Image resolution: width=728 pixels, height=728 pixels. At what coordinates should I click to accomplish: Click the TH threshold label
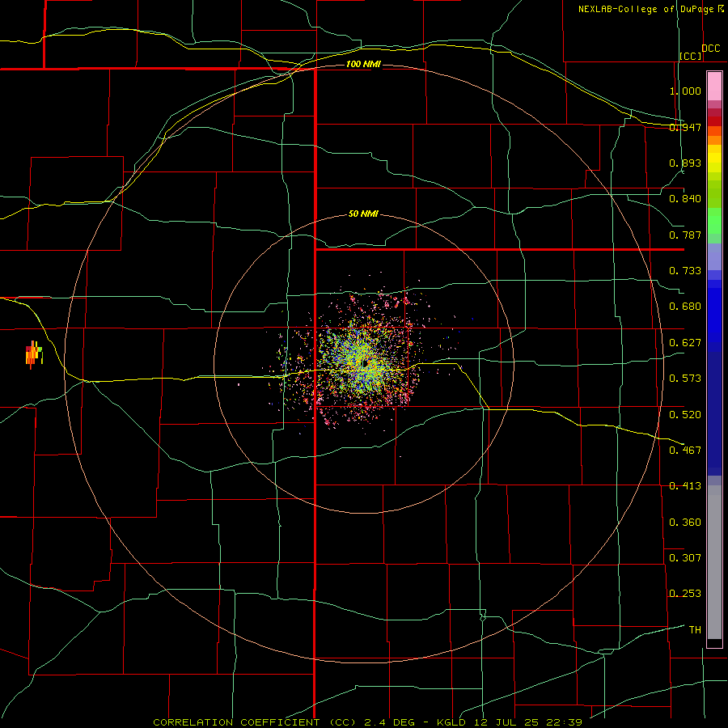tap(695, 630)
